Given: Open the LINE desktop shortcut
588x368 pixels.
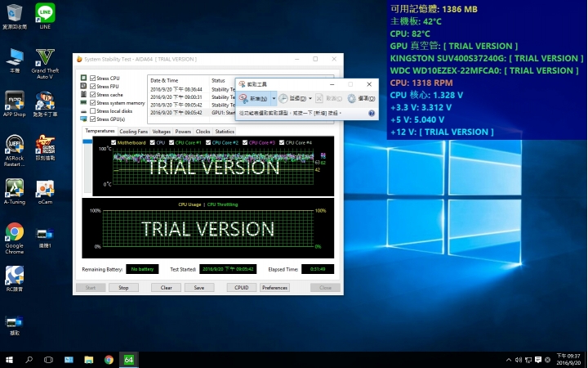Looking at the screenshot, I should [45, 16].
